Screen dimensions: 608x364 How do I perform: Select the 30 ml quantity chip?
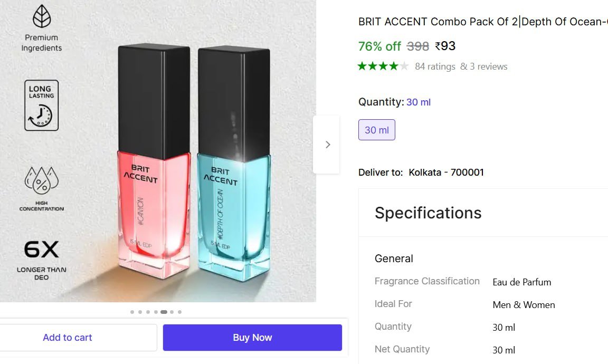[x=376, y=130]
